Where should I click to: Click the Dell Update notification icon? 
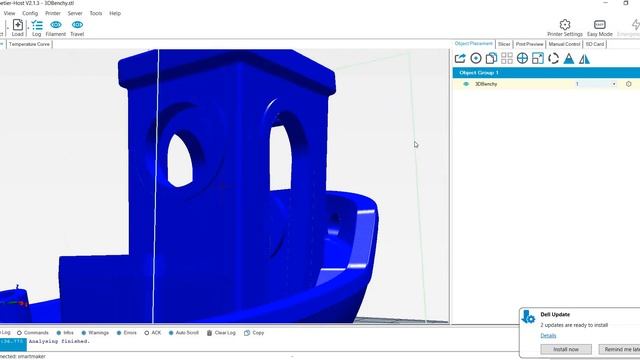pyautogui.click(x=529, y=317)
